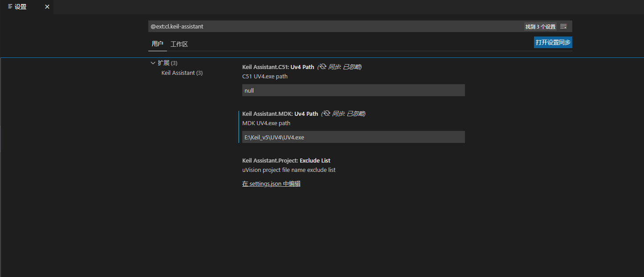
Task: Click the 同步 已忽略 indicator for C51 setting
Action: pyautogui.click(x=346, y=66)
